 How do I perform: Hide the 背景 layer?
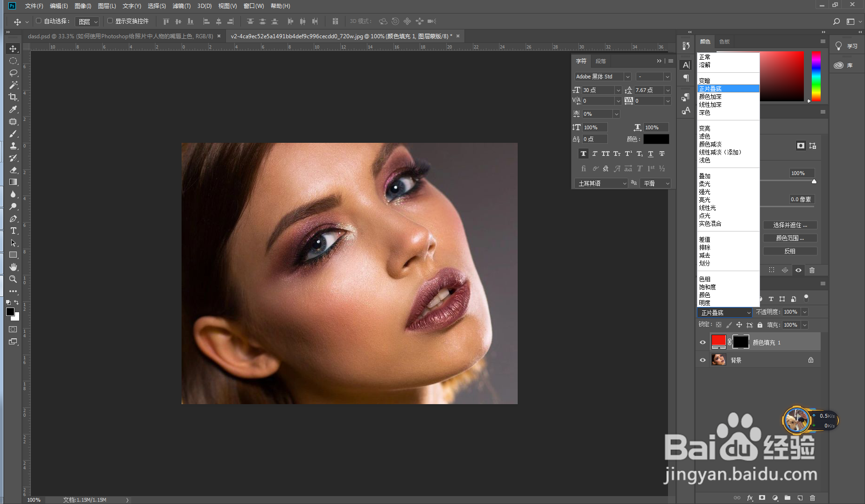point(703,359)
